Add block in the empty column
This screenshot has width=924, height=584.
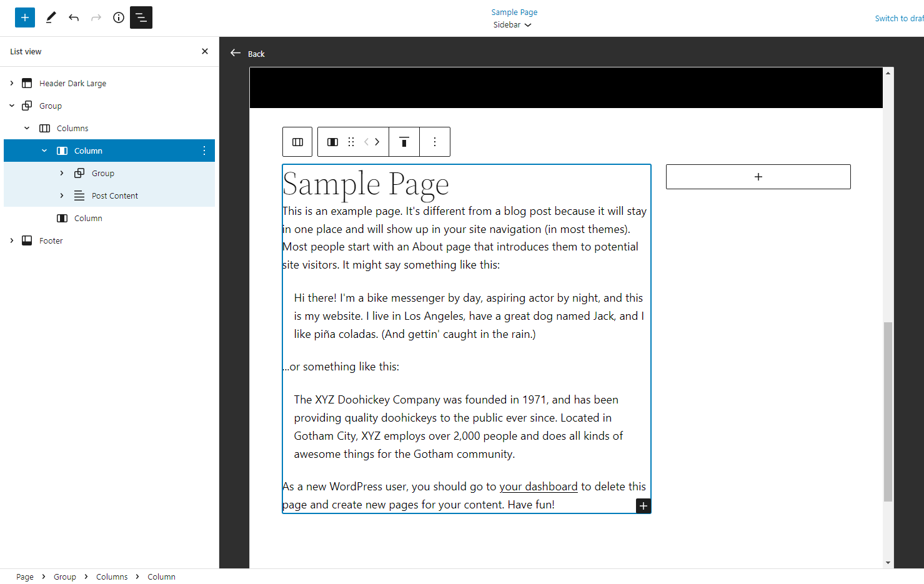pos(758,177)
